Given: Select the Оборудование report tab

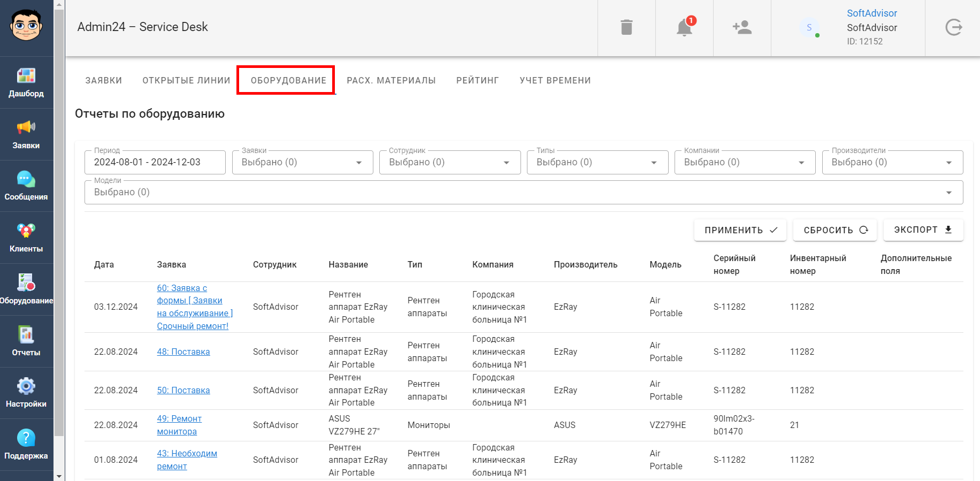Looking at the screenshot, I should point(288,80).
